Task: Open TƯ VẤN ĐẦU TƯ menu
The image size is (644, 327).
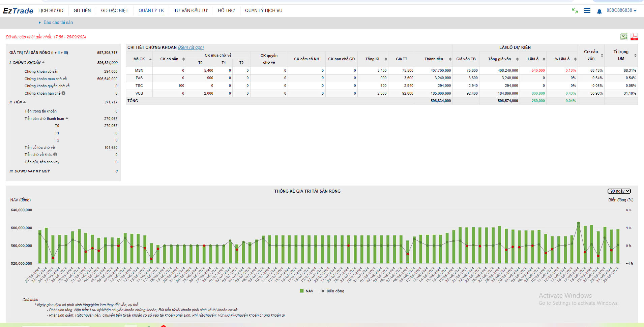Action: [x=191, y=10]
